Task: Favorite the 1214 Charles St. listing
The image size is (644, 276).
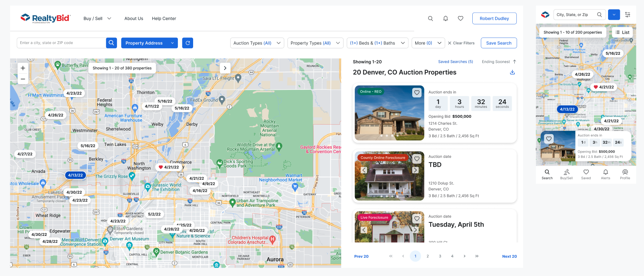Action: point(417,93)
